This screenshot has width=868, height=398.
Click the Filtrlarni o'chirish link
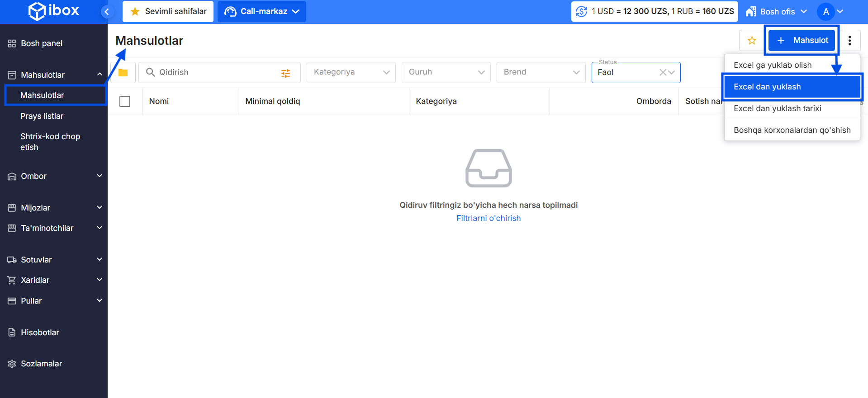click(x=489, y=218)
